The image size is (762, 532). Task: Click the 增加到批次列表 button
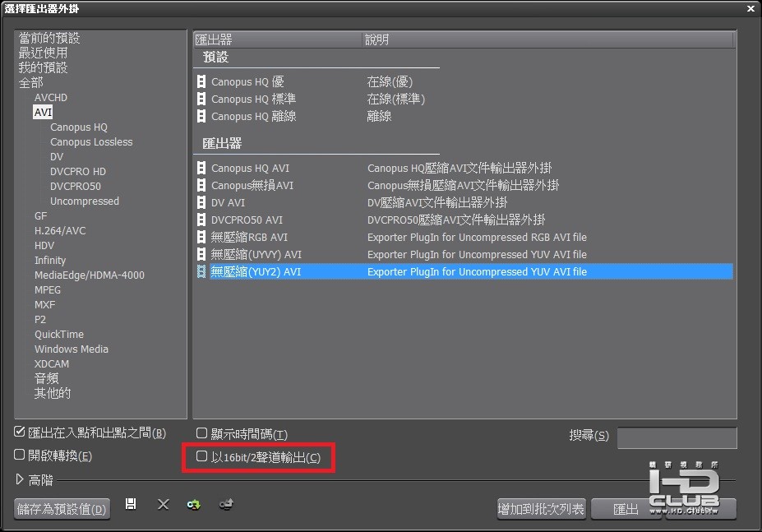(x=542, y=509)
